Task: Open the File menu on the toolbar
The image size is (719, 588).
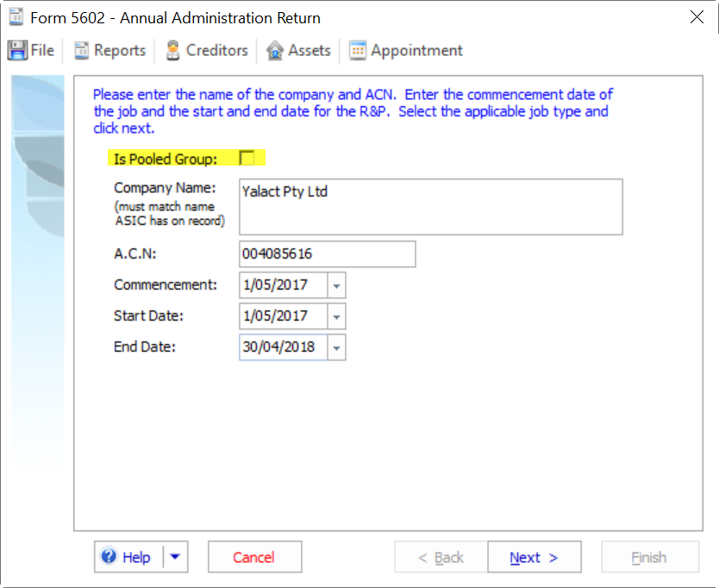Action: 32,50
